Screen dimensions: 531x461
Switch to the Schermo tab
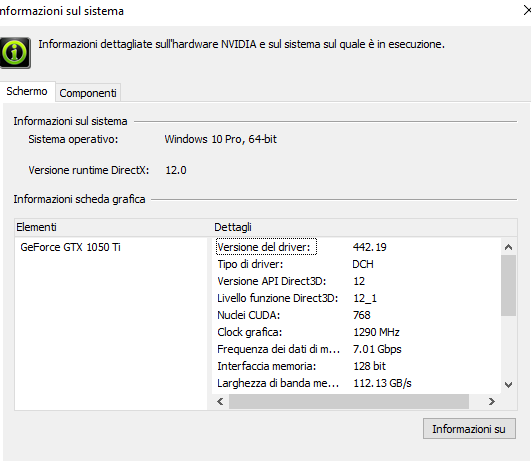point(27,91)
